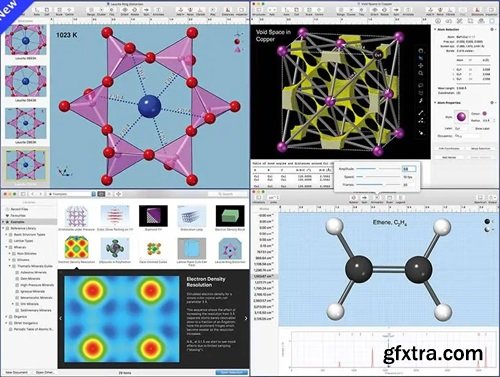Toggle polyhedron entry in Leucite legend
Viewport: 500px width, 377px height.
coord(237,50)
